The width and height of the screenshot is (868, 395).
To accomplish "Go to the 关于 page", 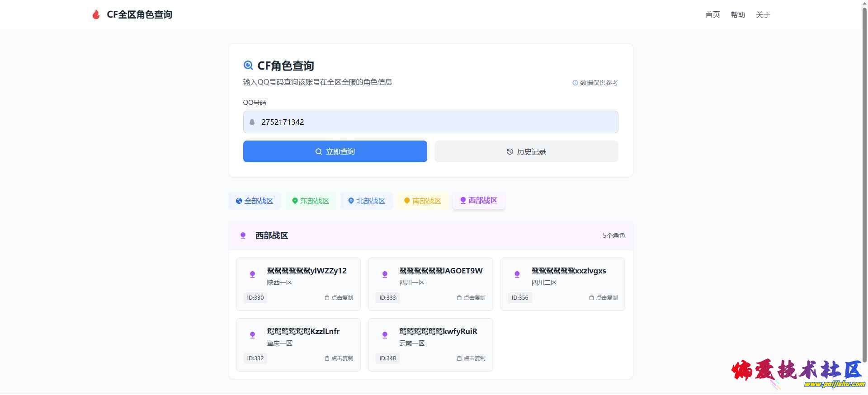I will click(763, 14).
